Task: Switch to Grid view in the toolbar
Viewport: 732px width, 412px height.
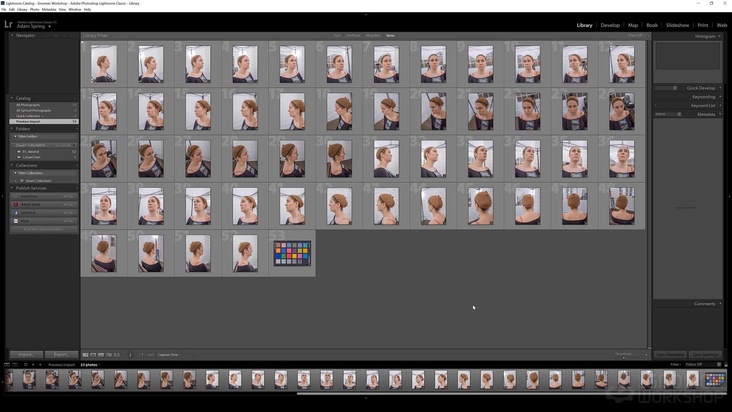Action: [x=85, y=355]
